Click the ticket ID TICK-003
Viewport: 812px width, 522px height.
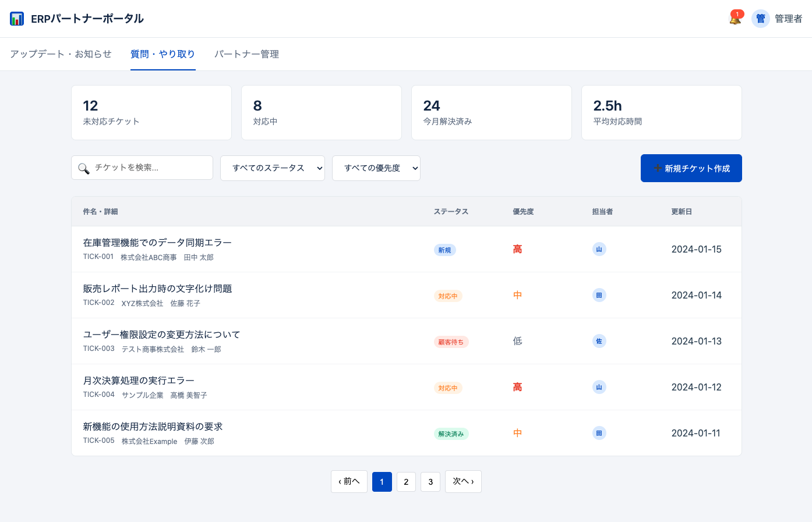[99, 349]
